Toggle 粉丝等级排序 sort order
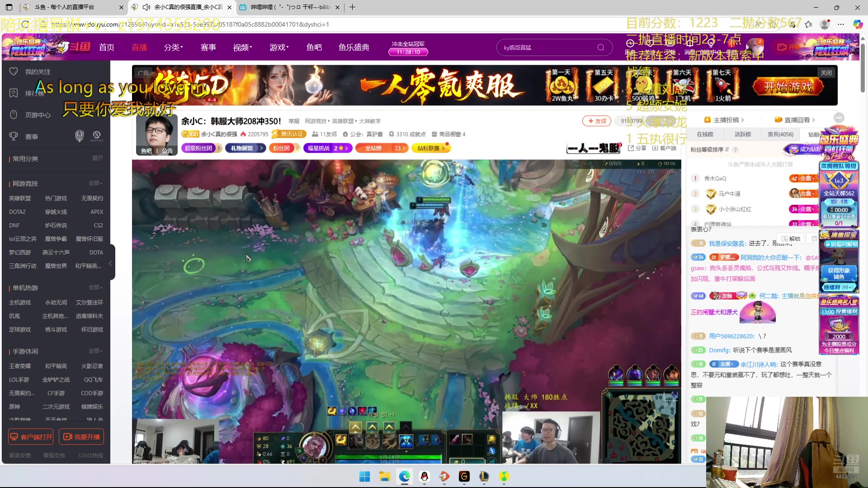 click(710, 150)
